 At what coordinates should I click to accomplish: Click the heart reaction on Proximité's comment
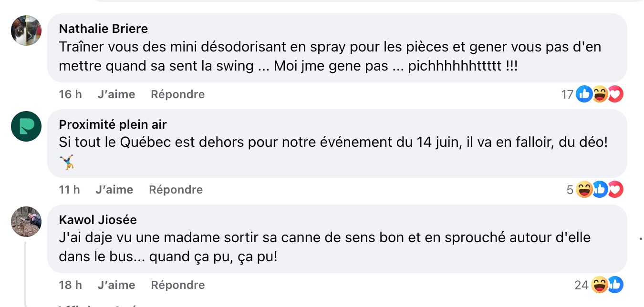(x=615, y=190)
